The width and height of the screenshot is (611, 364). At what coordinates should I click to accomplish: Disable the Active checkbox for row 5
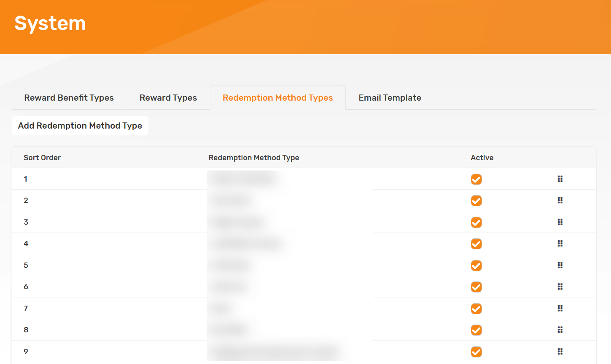(x=476, y=266)
